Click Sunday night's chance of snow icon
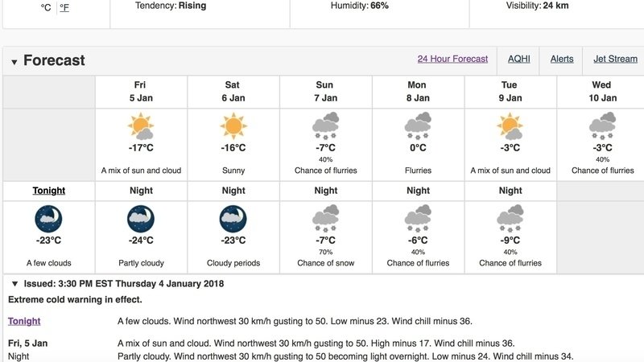The image size is (644, 362). tap(326, 219)
